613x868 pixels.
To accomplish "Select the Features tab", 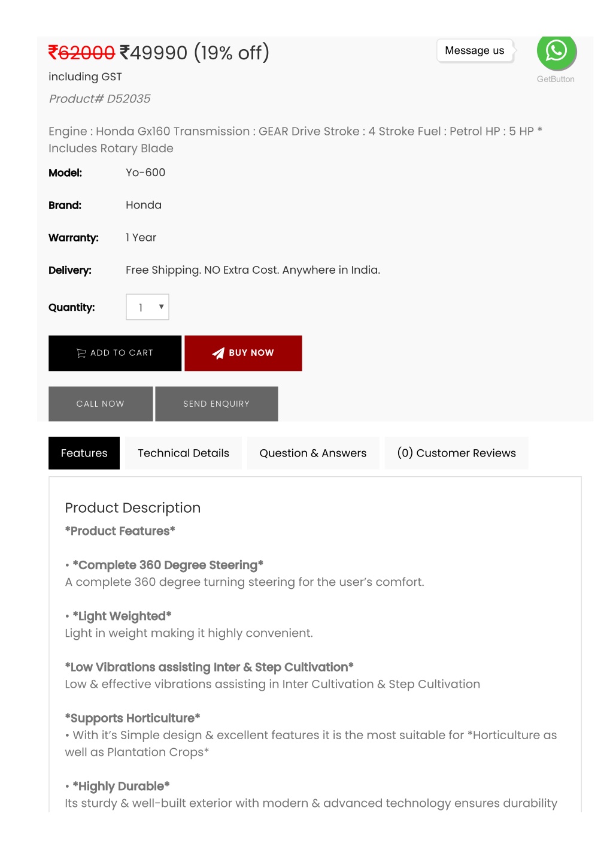I will point(84,453).
